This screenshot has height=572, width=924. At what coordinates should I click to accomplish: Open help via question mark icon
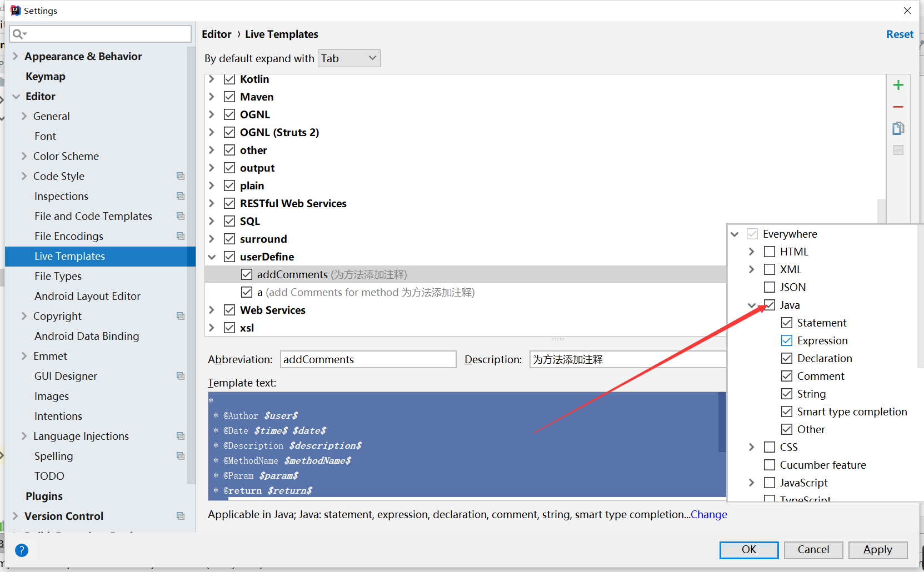click(22, 550)
